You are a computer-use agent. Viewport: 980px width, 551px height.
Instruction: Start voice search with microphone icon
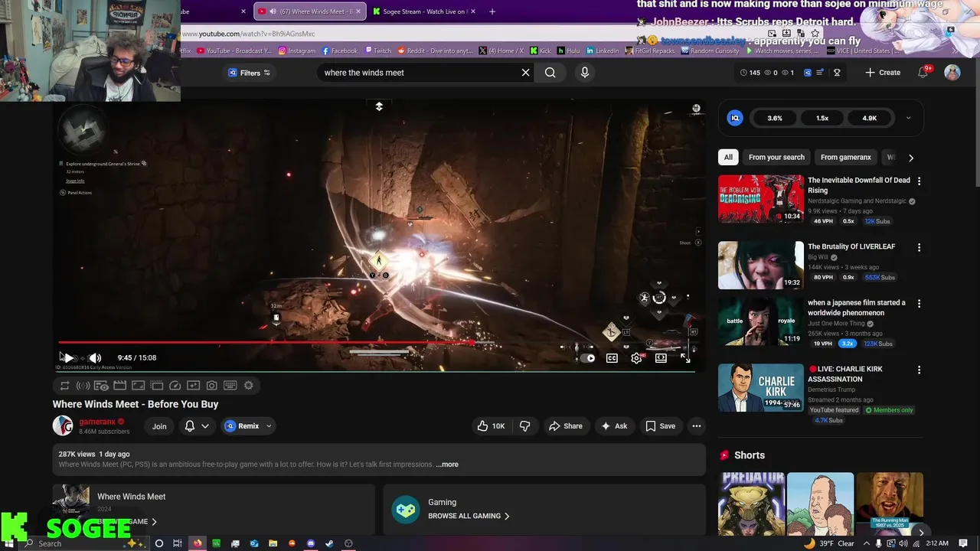(x=585, y=73)
